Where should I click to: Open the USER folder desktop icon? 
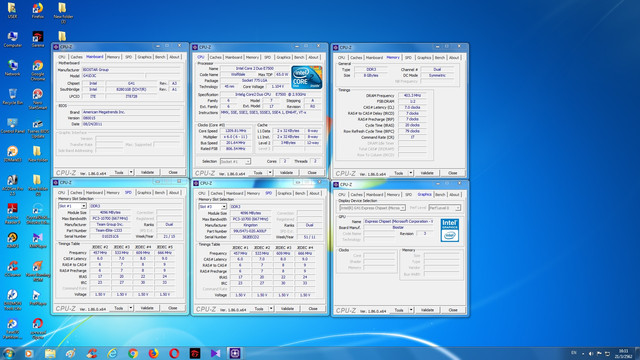pyautogui.click(x=12, y=10)
